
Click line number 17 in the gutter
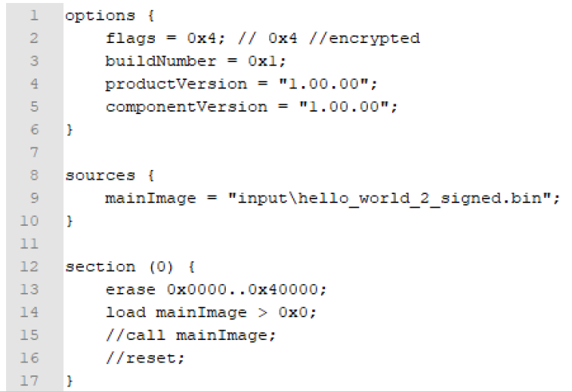click(x=31, y=381)
